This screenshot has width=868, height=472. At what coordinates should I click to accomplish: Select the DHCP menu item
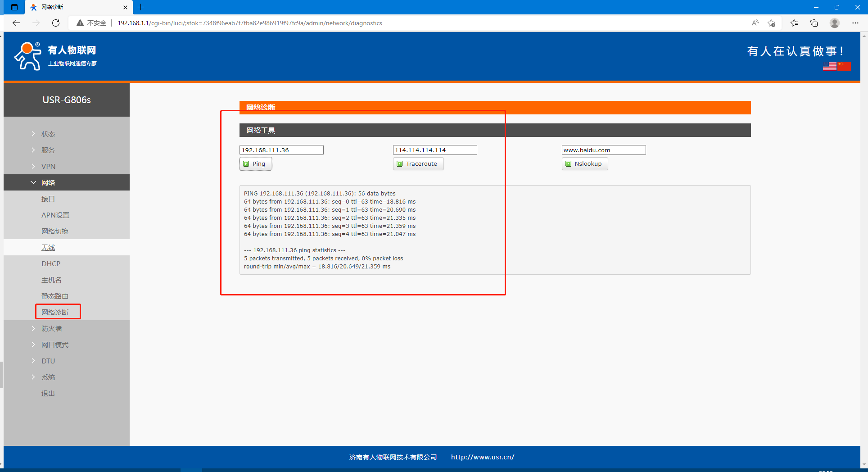[51, 263]
